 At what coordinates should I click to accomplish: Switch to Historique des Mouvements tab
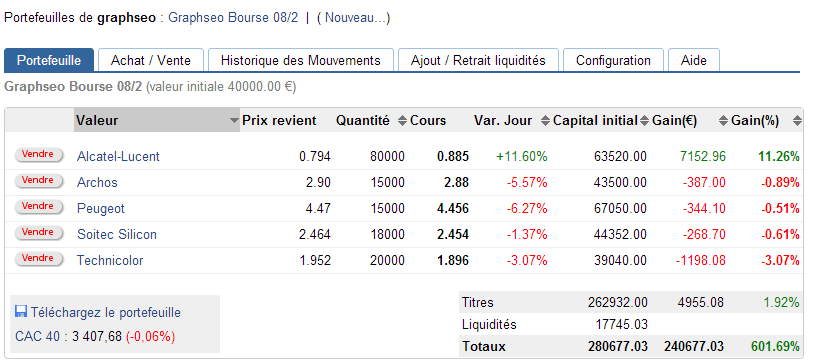[301, 60]
